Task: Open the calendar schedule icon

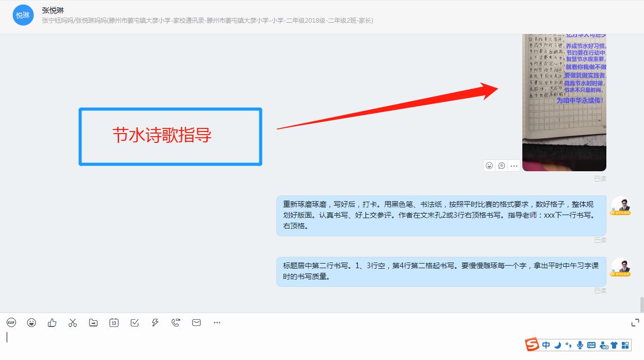Action: [114, 322]
